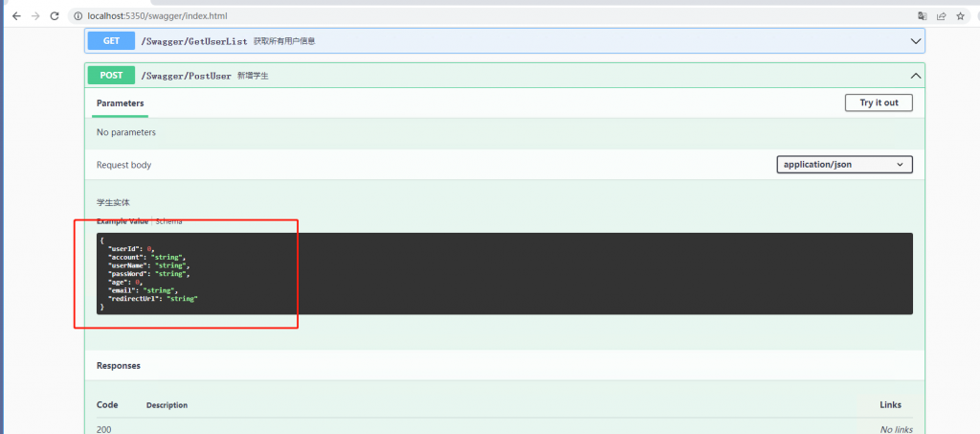Viewport: 980px width, 434px height.
Task: Select the Parameters tab
Action: [x=120, y=103]
